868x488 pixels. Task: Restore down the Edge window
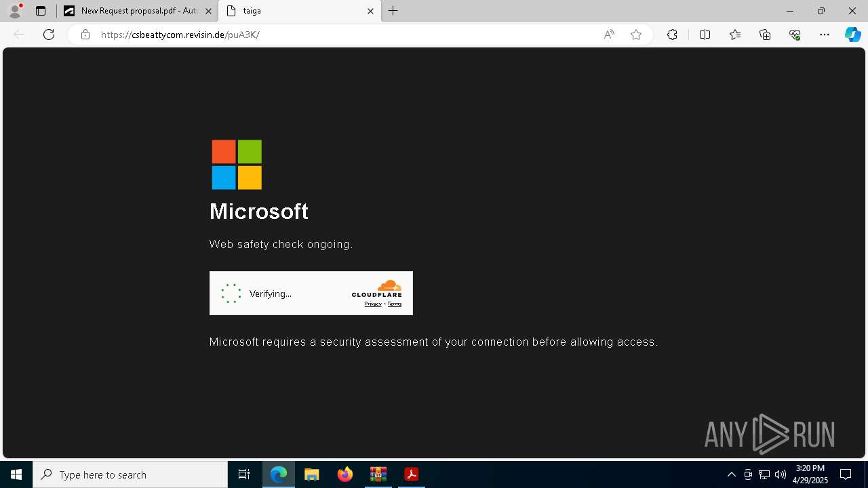click(821, 11)
